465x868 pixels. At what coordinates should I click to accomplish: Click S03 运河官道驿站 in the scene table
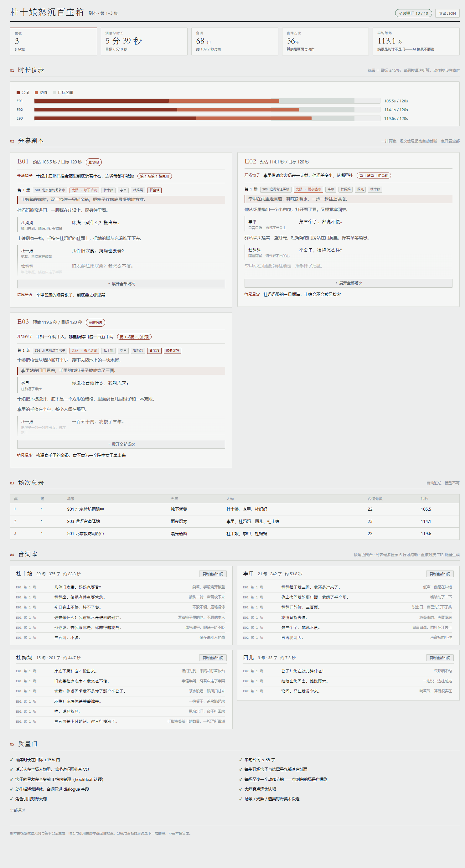coord(84,522)
